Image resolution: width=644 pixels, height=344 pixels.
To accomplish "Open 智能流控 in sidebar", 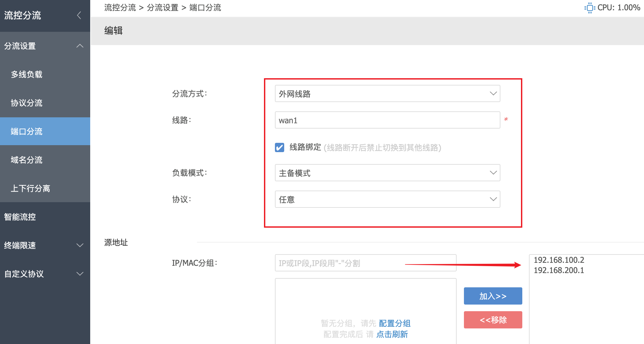I will (20, 217).
